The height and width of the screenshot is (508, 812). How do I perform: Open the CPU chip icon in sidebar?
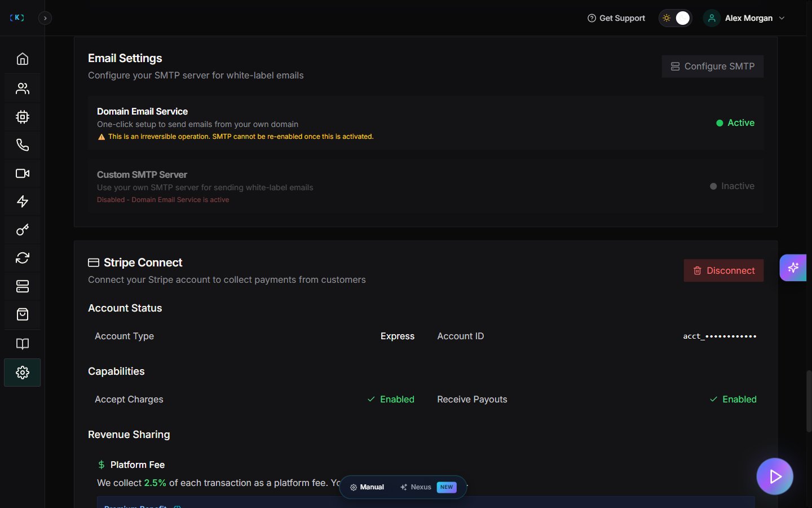23,117
